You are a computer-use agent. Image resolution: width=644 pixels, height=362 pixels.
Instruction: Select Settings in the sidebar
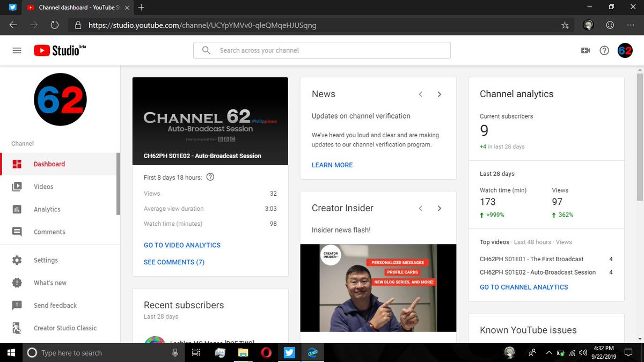tap(58, 260)
